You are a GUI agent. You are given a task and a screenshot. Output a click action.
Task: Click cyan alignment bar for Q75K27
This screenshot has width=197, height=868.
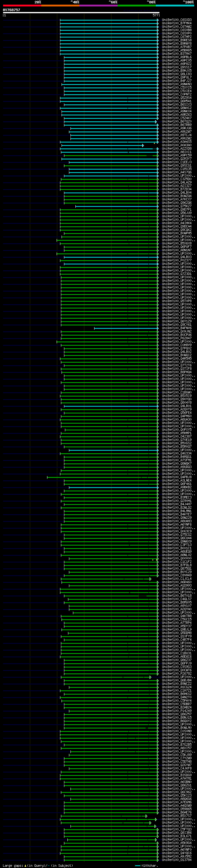tap(117, 206)
